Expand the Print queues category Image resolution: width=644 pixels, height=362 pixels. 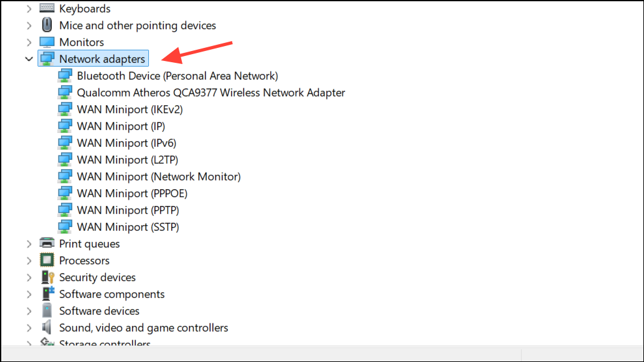[x=29, y=244]
